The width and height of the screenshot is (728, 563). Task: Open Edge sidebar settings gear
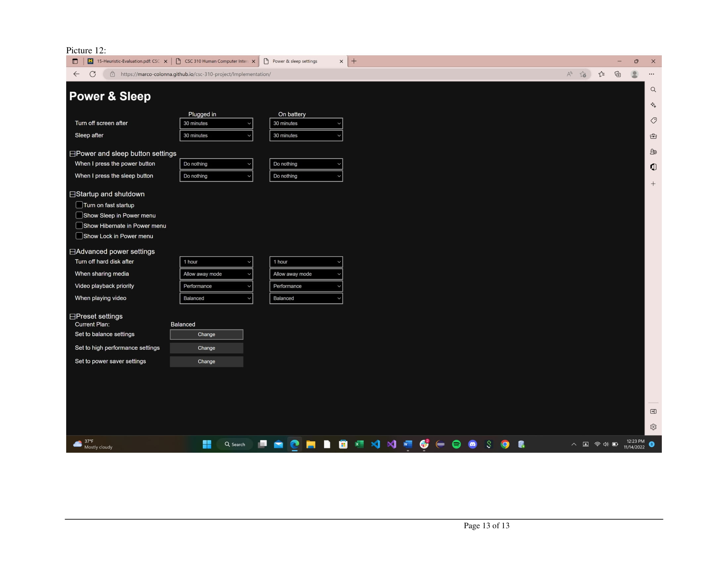pyautogui.click(x=653, y=427)
